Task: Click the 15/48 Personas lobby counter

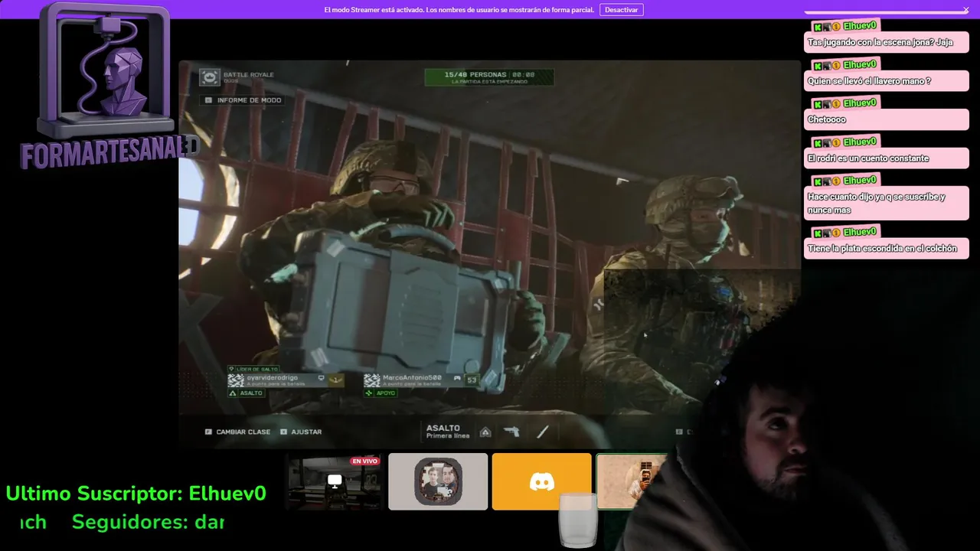Action: (489, 77)
